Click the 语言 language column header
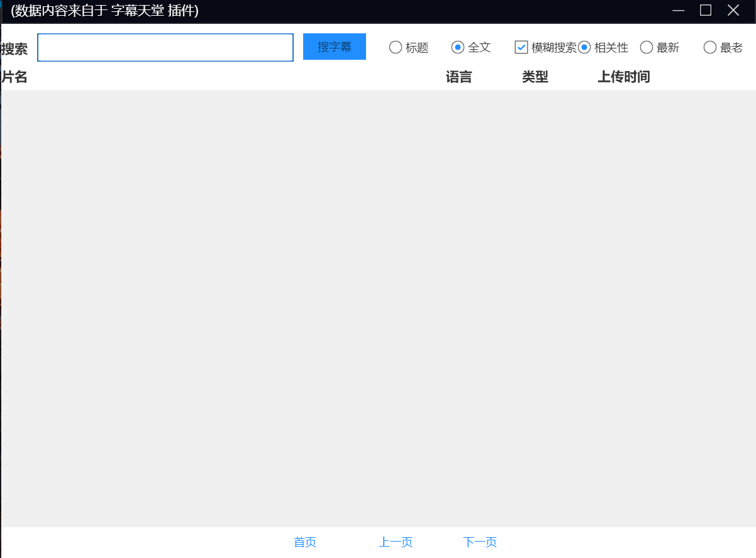 [x=459, y=77]
